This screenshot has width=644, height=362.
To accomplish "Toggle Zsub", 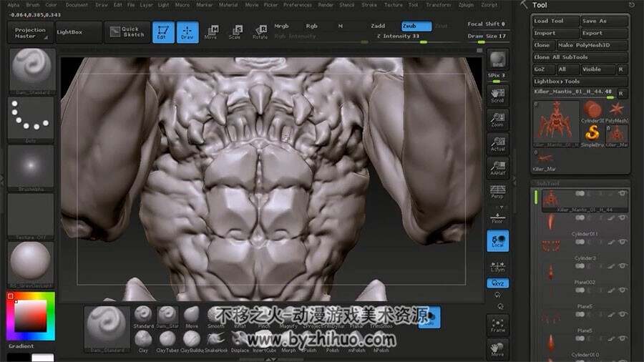I will pos(416,26).
